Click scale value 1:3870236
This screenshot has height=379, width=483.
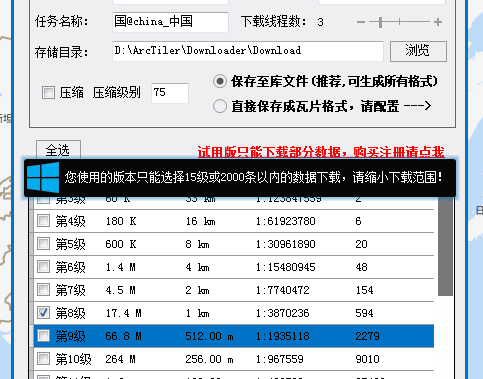[x=283, y=313]
